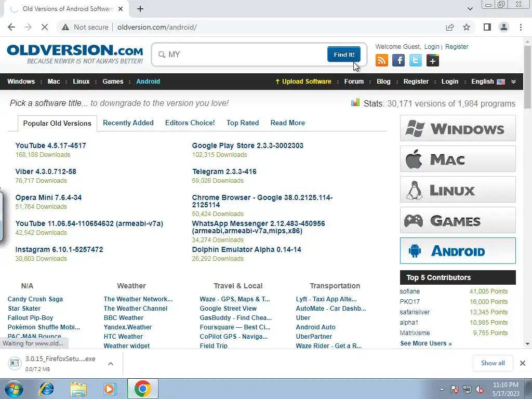Open Instagram 6.10.1-5257472 link
The height and width of the screenshot is (399, 532).
tap(59, 249)
